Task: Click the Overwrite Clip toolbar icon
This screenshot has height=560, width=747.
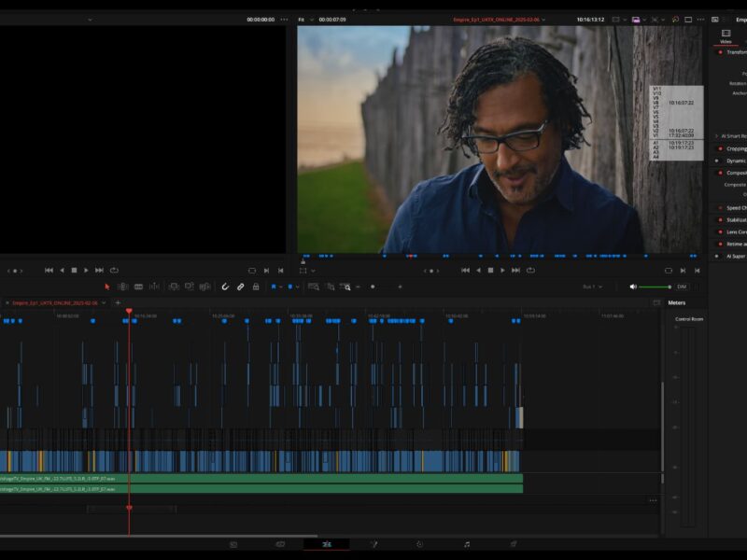Action: pos(190,287)
